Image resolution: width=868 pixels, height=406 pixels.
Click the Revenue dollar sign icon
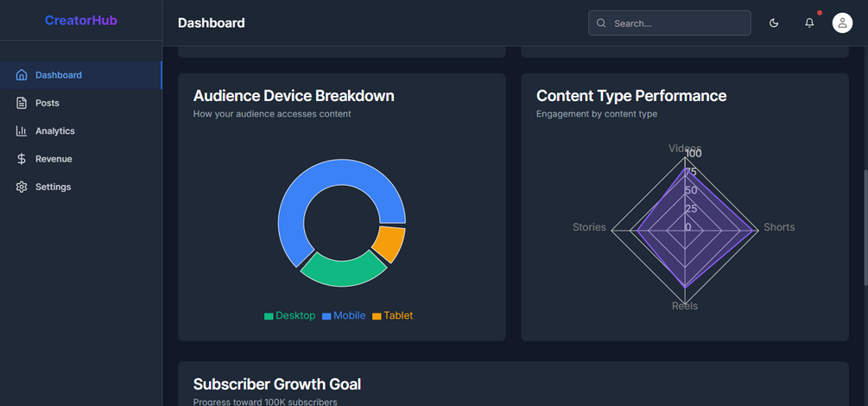[x=22, y=159]
